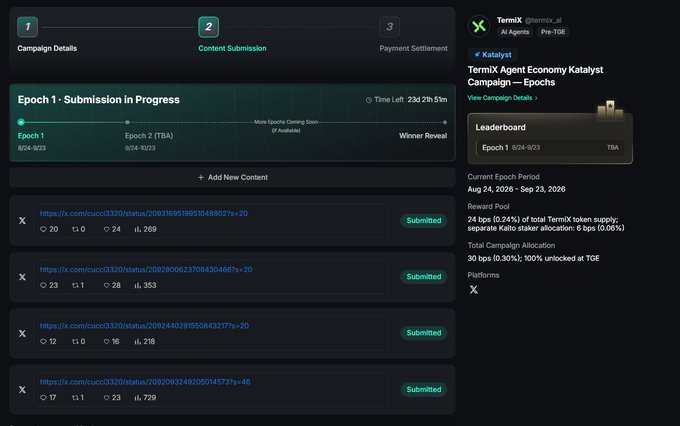The image size is (680, 426).
Task: Click Submitted badge on the 353-views post
Action: [x=424, y=277]
